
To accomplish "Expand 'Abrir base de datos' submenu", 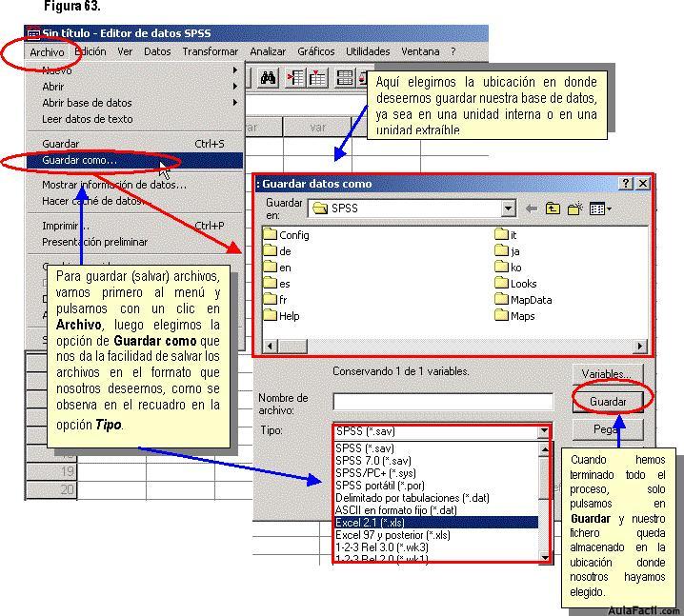I will coord(235,103).
